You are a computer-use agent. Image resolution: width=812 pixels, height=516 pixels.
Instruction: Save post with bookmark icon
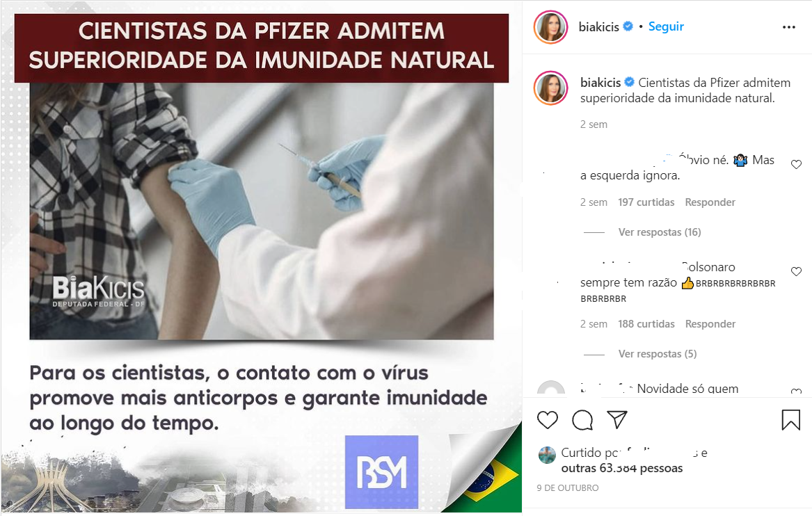click(x=790, y=420)
